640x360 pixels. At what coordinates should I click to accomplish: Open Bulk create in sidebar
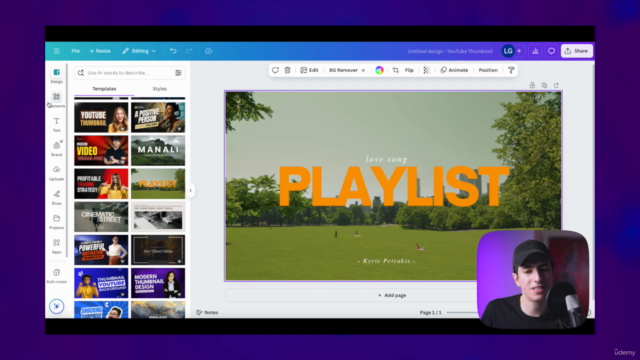(57, 276)
